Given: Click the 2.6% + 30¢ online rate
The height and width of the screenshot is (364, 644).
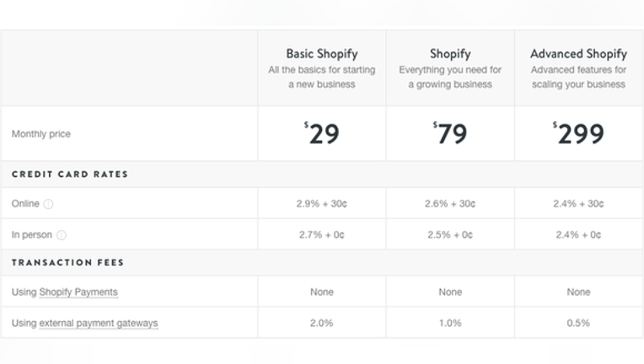Looking at the screenshot, I should point(450,204).
